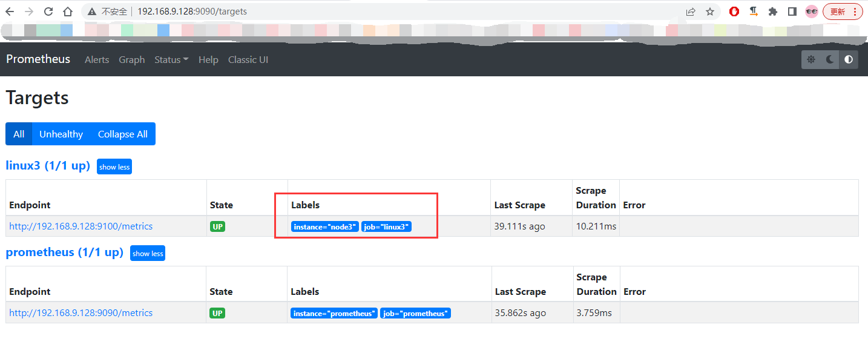Click the browser Update button
This screenshot has height=353, width=868.
pos(843,12)
